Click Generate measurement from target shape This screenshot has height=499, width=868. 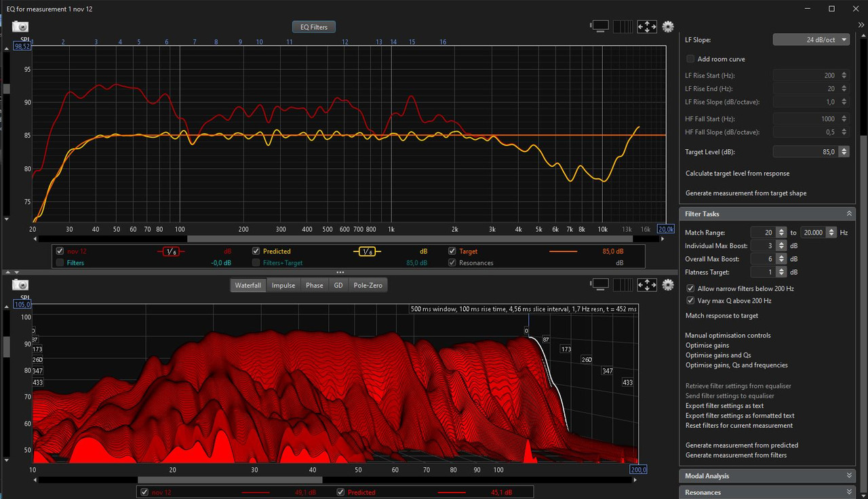coord(746,193)
